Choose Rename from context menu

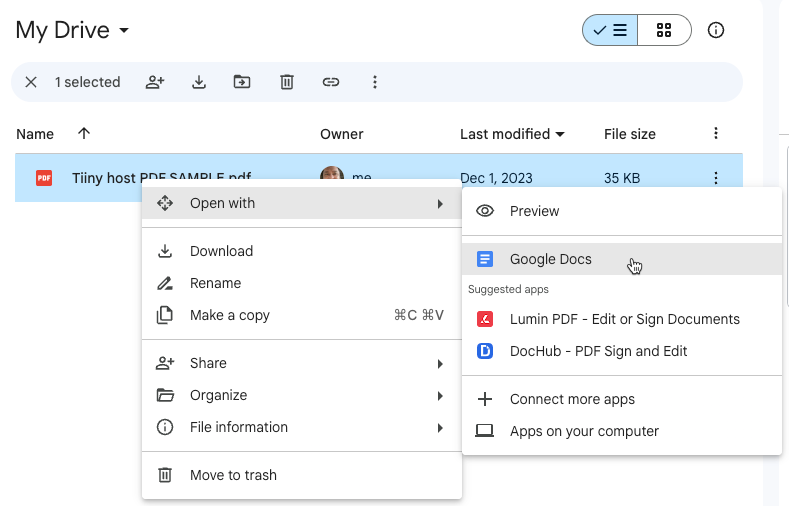(x=302, y=283)
